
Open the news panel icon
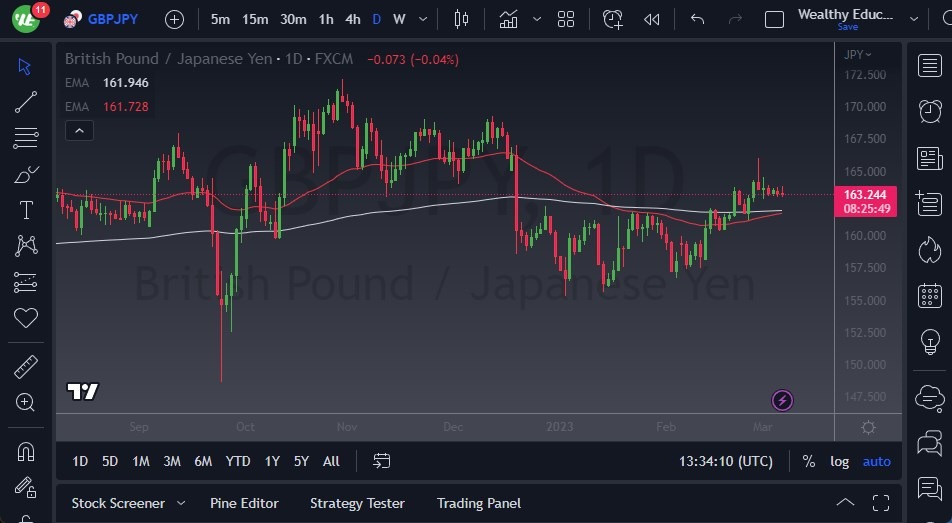930,159
